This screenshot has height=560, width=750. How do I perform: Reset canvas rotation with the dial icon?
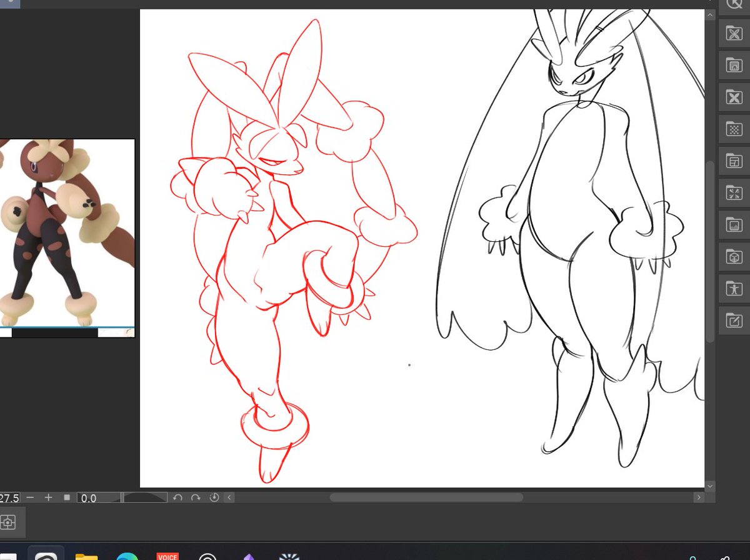click(214, 497)
